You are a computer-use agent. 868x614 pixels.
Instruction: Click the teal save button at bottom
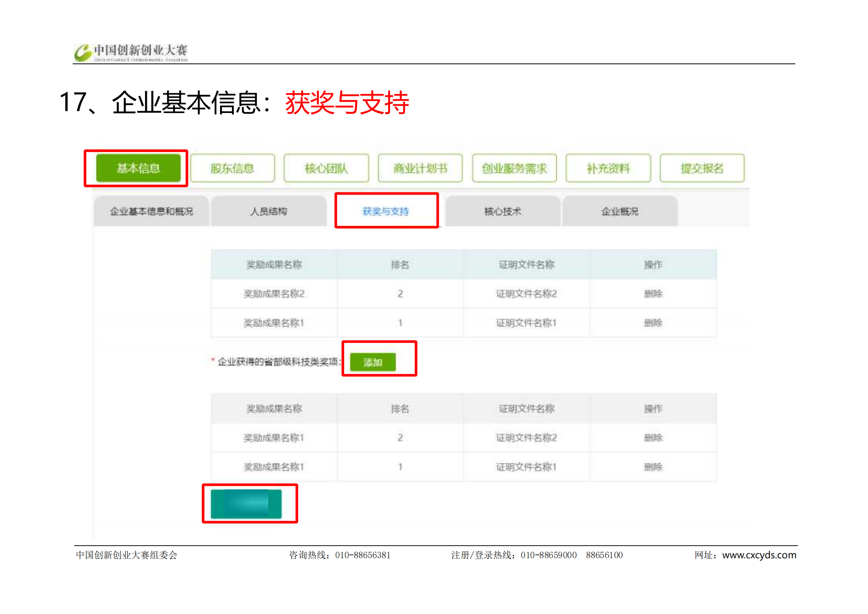pos(246,504)
